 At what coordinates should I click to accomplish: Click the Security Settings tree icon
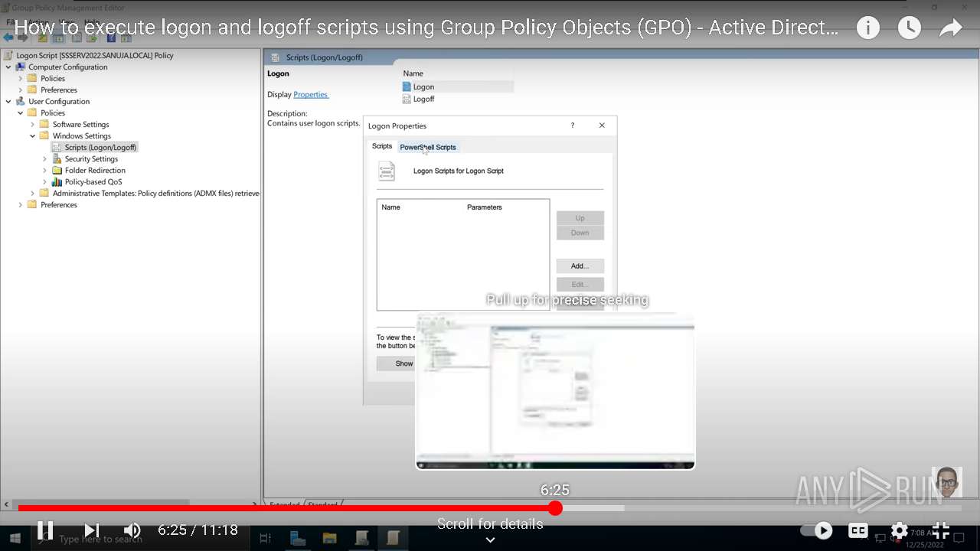[57, 159]
